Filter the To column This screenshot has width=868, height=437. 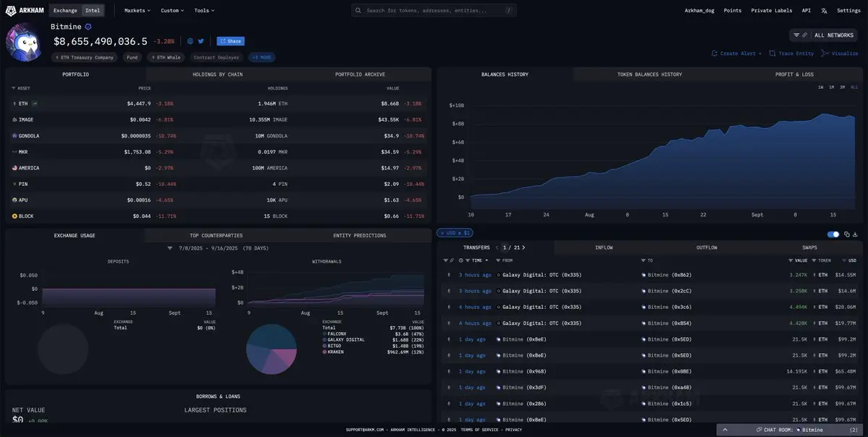pyautogui.click(x=644, y=260)
